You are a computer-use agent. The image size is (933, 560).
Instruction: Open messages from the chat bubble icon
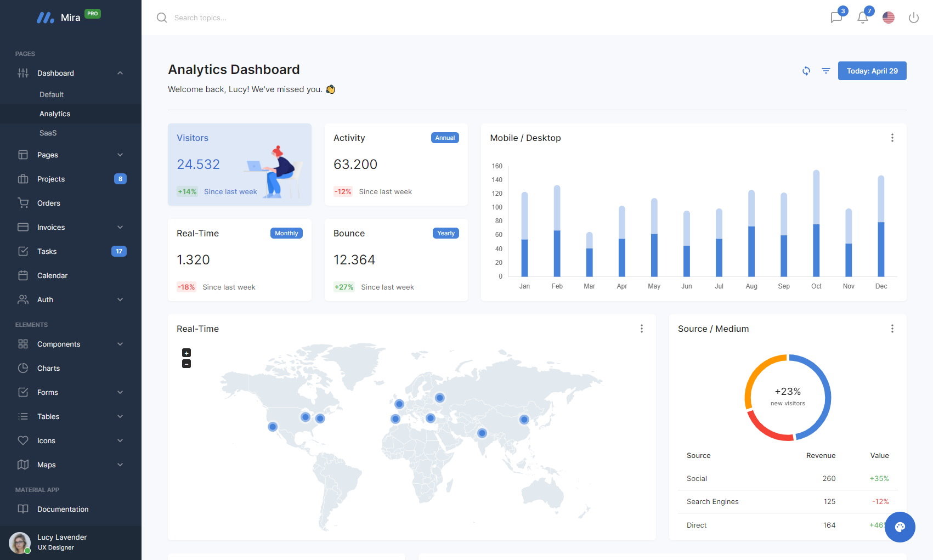click(835, 18)
